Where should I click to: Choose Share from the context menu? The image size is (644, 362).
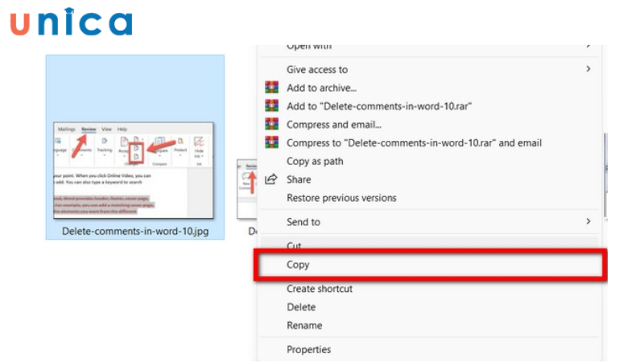coord(430,179)
